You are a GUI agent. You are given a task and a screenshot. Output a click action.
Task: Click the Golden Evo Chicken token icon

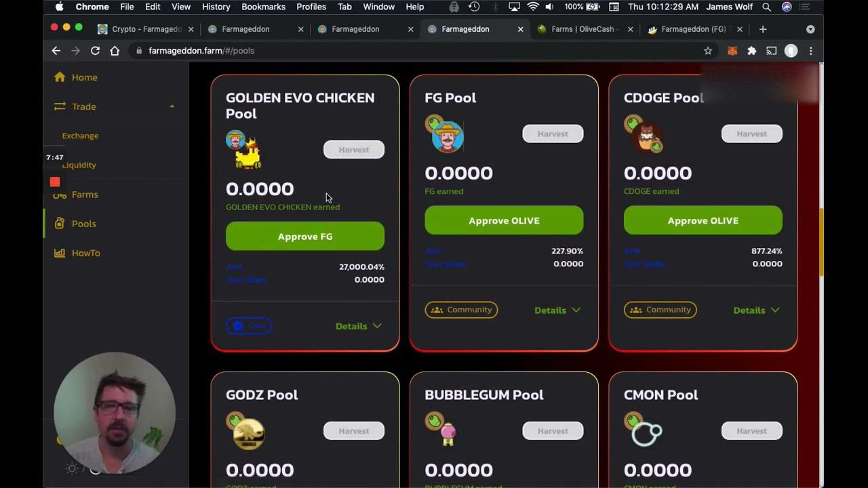point(244,150)
